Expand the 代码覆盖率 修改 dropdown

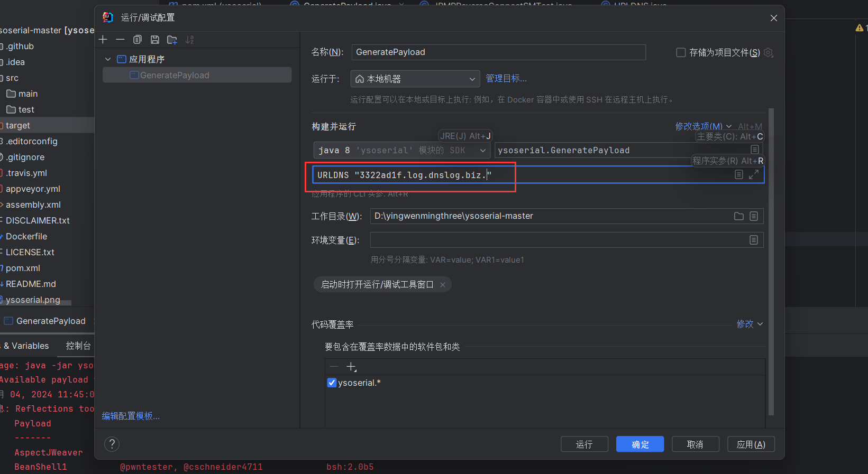[750, 324]
